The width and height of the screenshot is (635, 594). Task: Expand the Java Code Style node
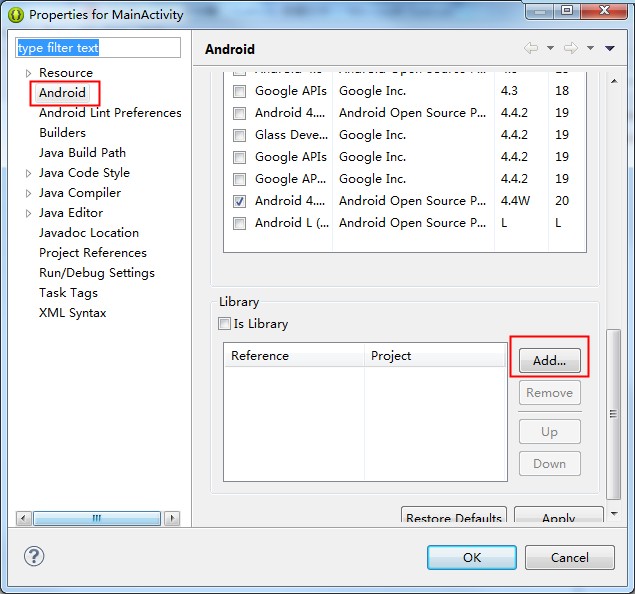coord(28,173)
